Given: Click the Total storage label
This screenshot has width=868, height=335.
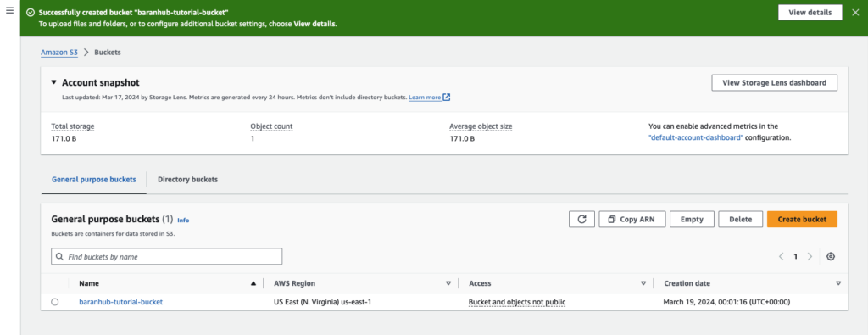Looking at the screenshot, I should 73,126.
